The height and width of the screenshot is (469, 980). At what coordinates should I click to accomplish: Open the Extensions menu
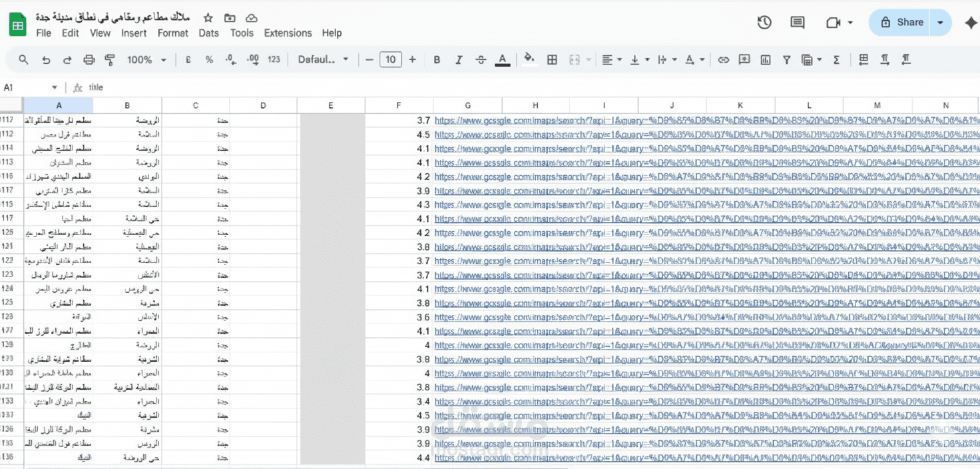coord(288,33)
